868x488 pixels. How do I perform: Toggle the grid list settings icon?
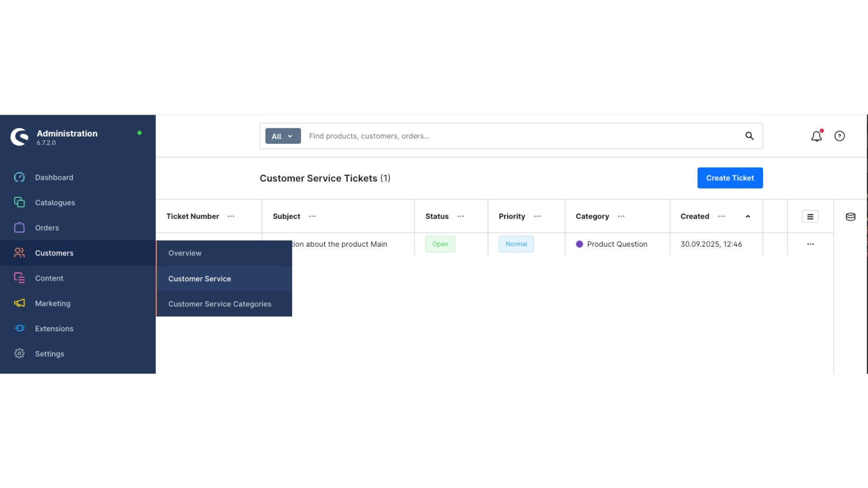(x=810, y=216)
